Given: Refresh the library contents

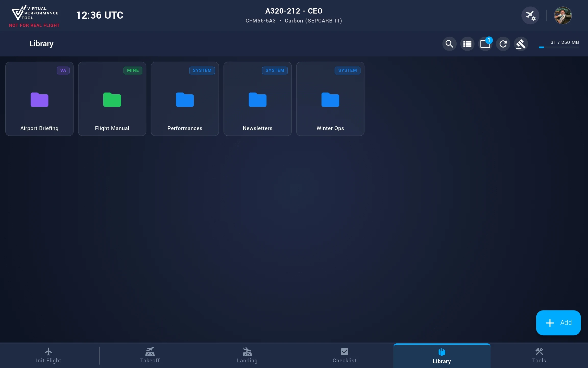Looking at the screenshot, I should point(503,44).
